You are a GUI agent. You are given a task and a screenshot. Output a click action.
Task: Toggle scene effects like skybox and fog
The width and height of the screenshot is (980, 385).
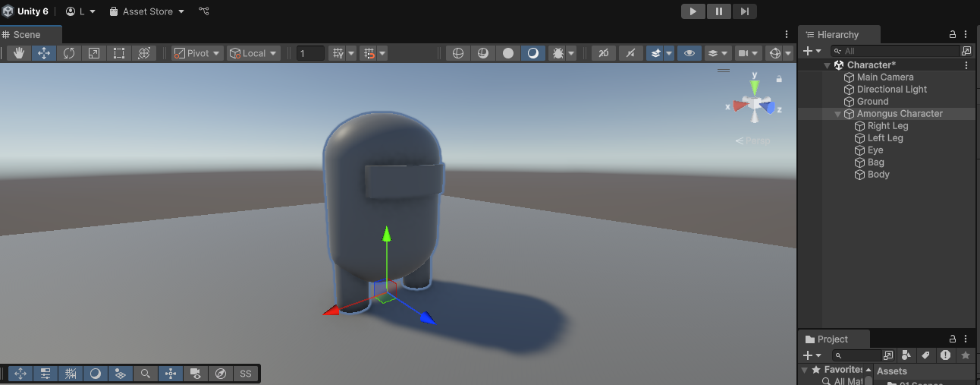(x=655, y=53)
